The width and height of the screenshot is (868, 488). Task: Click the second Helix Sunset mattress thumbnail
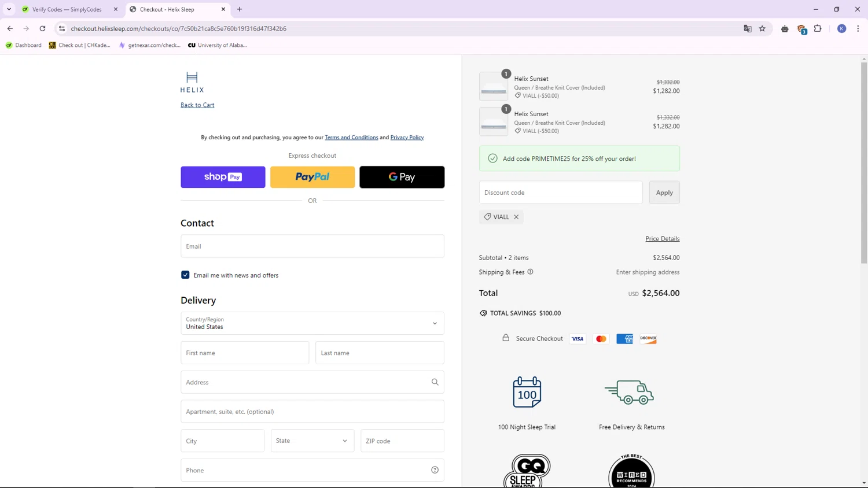tap(494, 121)
